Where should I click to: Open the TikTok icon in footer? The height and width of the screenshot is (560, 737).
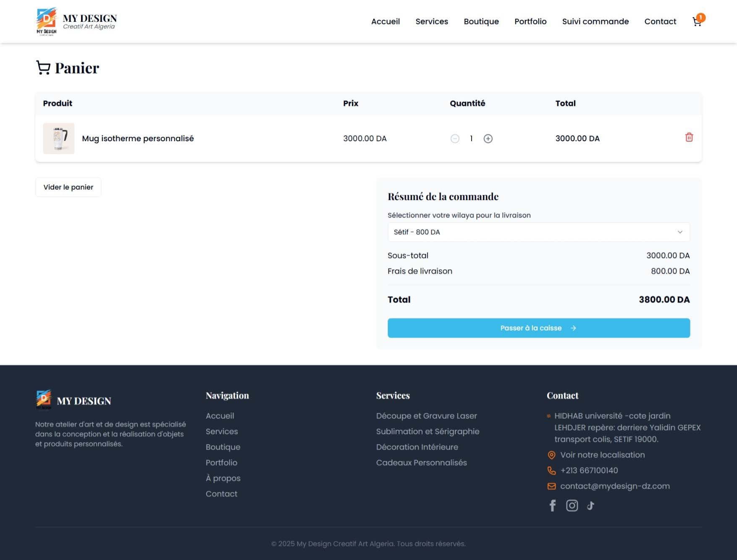(590, 505)
